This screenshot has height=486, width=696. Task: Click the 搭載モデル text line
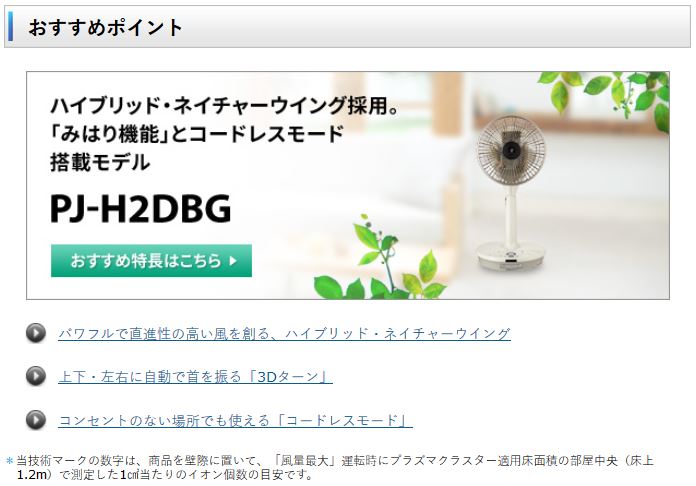100,162
